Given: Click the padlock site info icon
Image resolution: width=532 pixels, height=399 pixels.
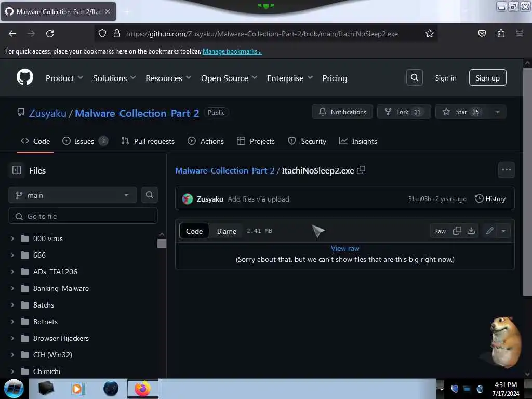Looking at the screenshot, I should pos(117,34).
